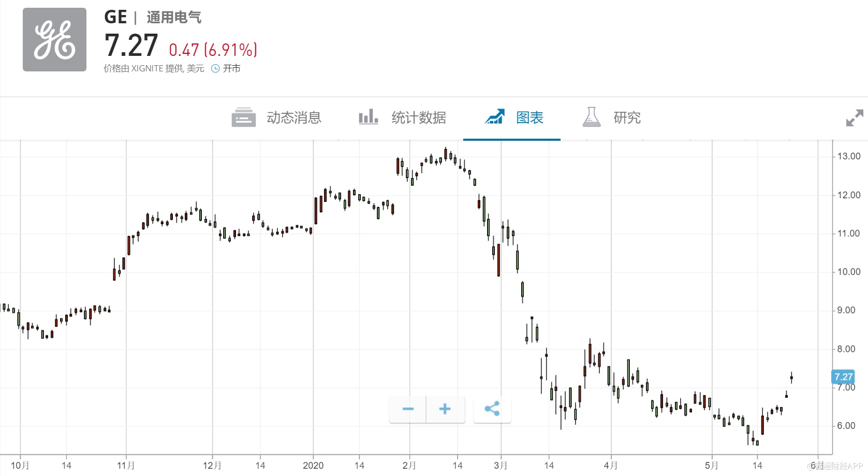Click the bar chart statistics icon

pyautogui.click(x=368, y=117)
